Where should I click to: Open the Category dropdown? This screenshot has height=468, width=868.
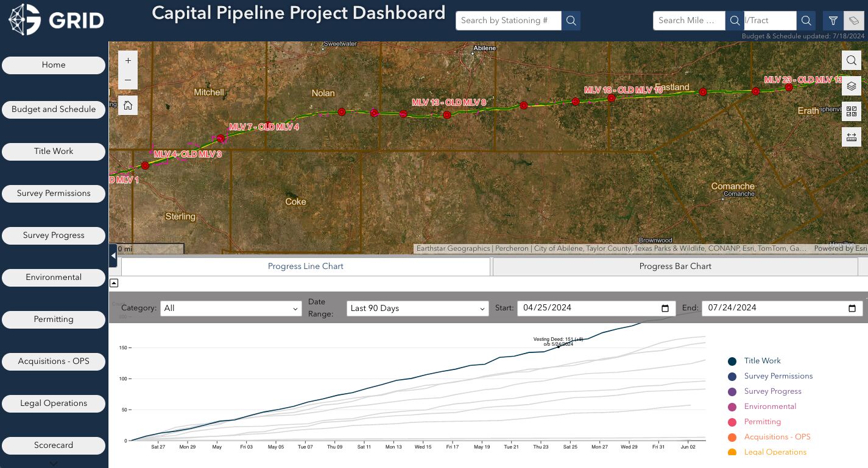click(x=231, y=309)
